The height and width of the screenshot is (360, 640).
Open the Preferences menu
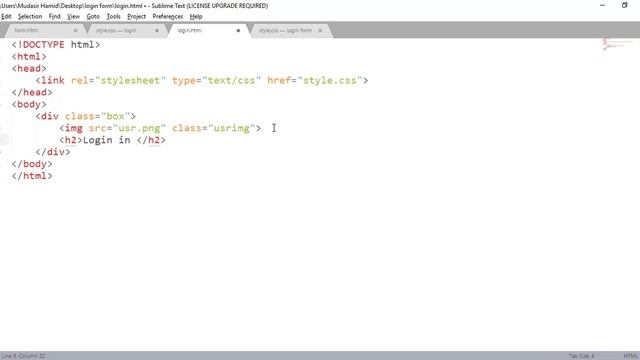tap(168, 16)
